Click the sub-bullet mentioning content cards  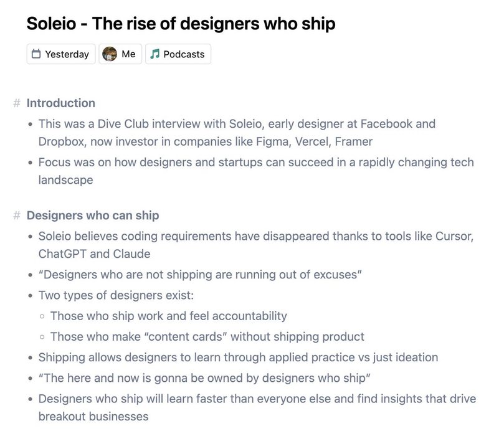207,337
